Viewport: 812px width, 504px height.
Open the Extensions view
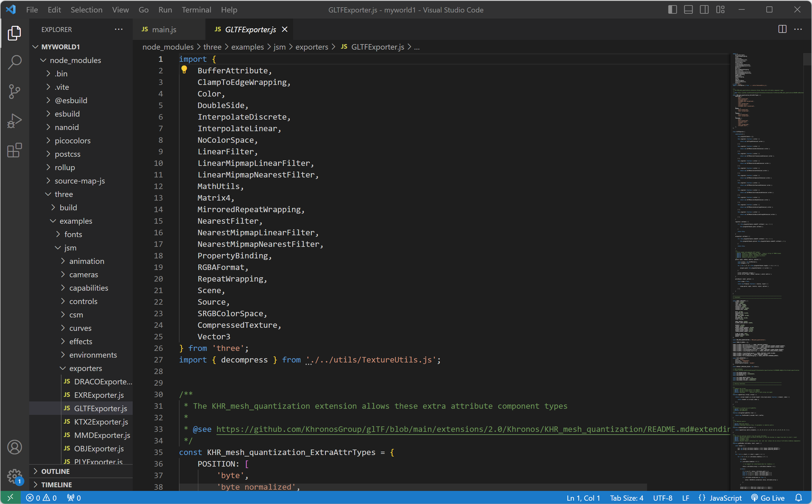14,150
